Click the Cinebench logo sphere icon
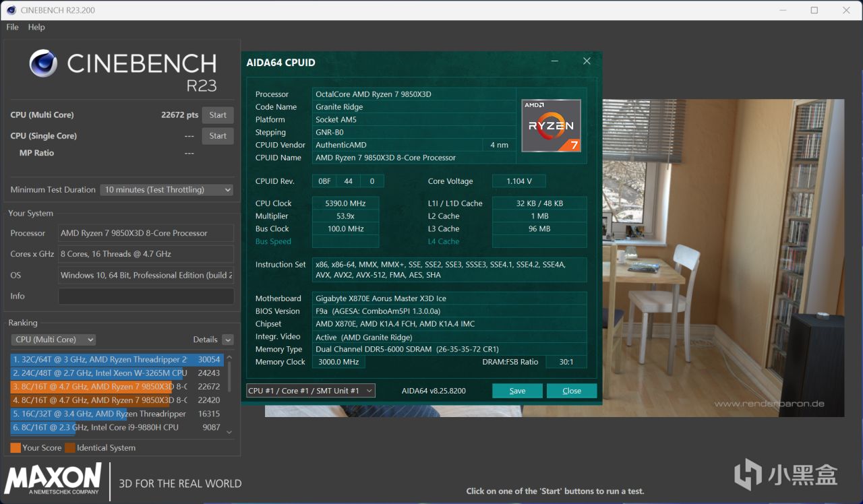 [x=43, y=63]
